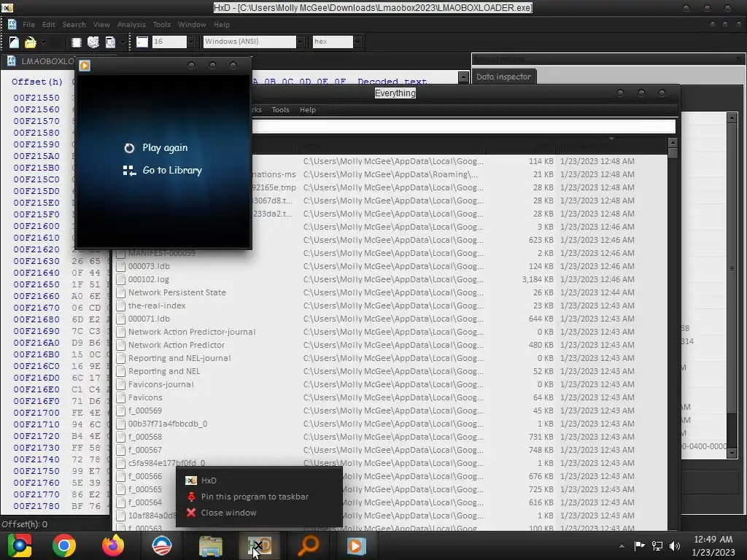Click the Data inspector scrollbar up arrow
747x560 pixels.
point(732,117)
